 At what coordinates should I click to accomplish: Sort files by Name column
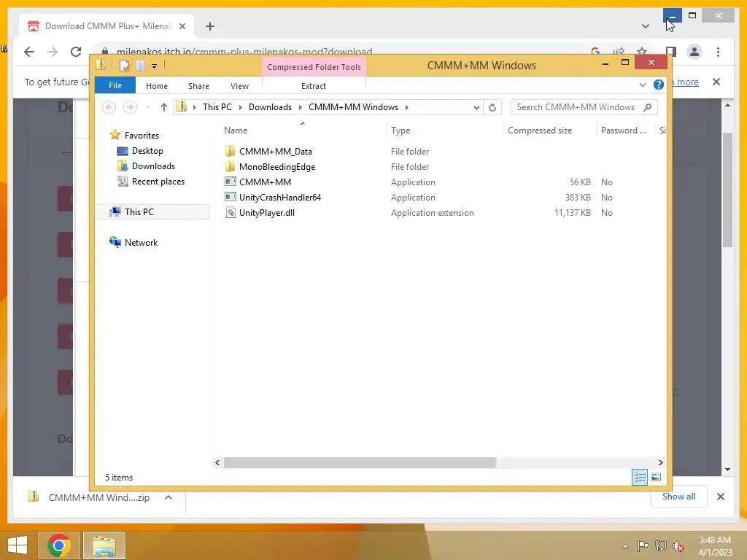[236, 131]
